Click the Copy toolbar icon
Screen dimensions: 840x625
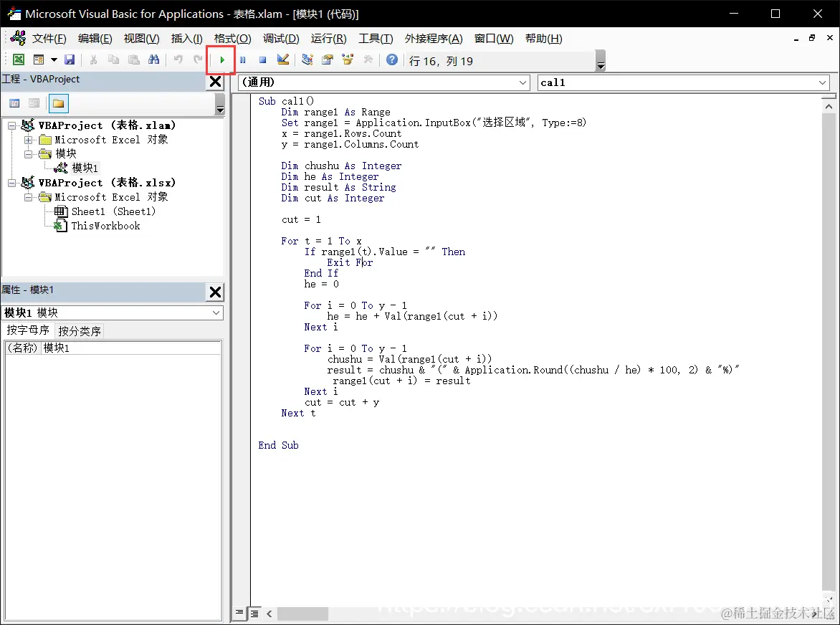coord(113,60)
